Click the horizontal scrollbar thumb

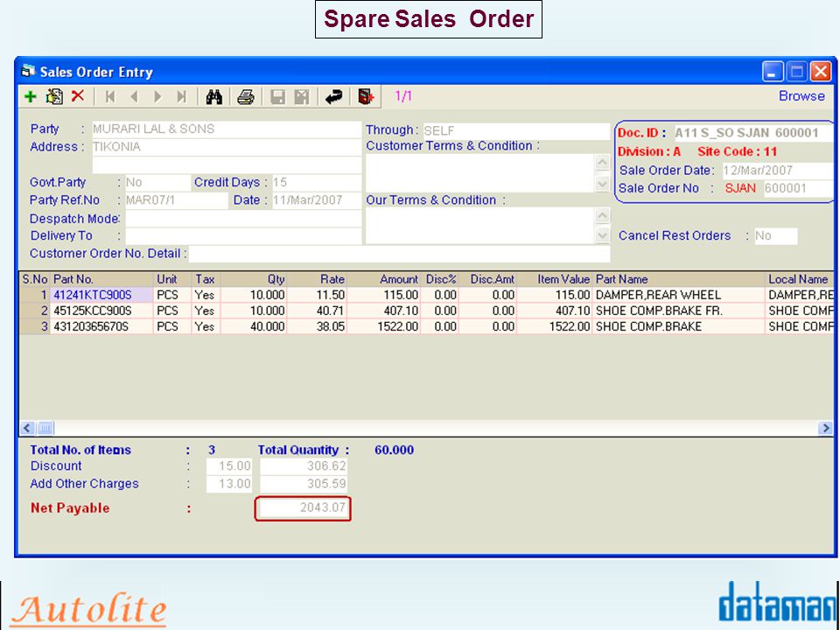45,428
